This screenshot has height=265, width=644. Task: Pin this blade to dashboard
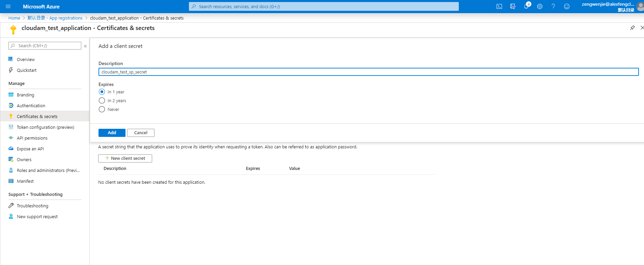pyautogui.click(x=632, y=28)
